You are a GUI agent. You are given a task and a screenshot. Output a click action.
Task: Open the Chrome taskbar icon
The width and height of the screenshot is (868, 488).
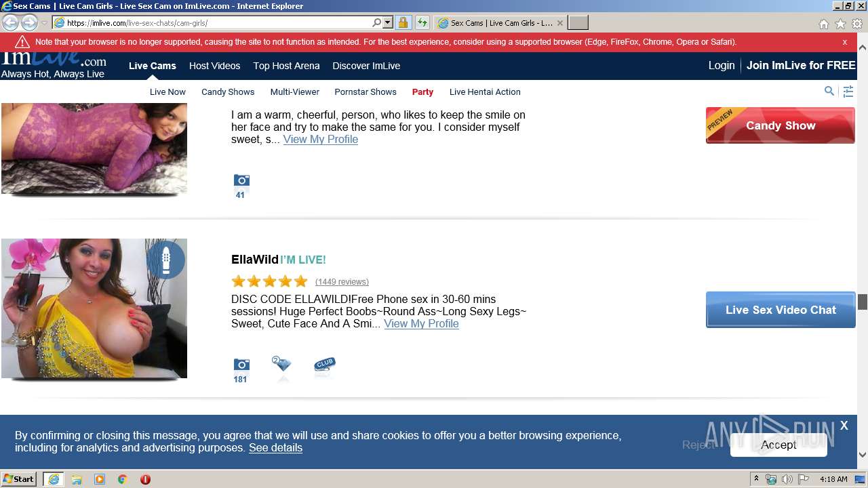pyautogui.click(x=123, y=479)
